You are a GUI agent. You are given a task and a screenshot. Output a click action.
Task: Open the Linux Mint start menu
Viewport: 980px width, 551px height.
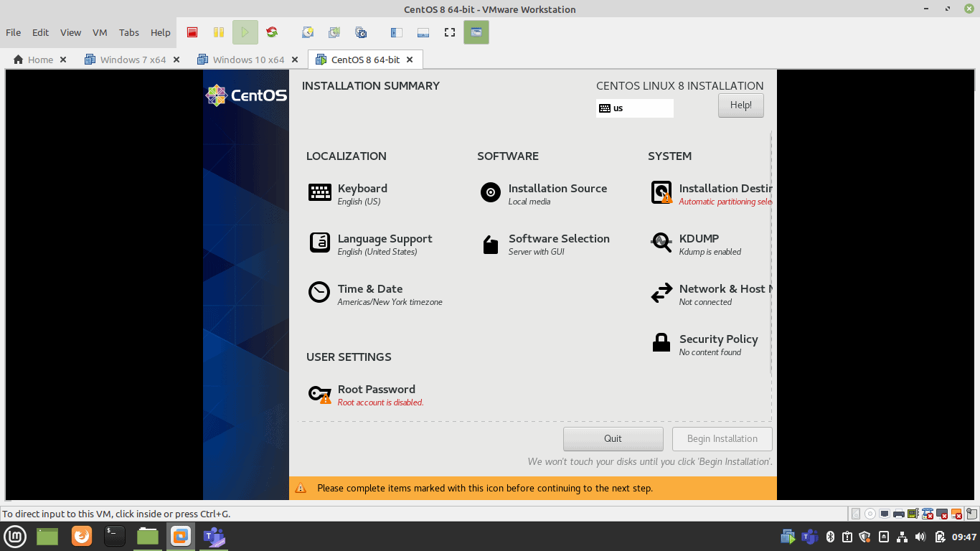(x=15, y=536)
